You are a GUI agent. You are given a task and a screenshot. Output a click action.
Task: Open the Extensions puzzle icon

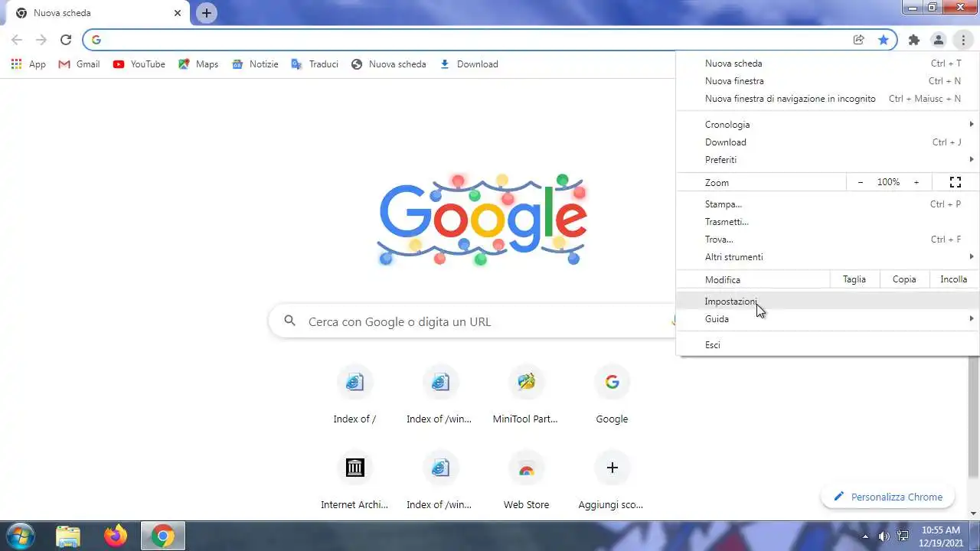913,40
